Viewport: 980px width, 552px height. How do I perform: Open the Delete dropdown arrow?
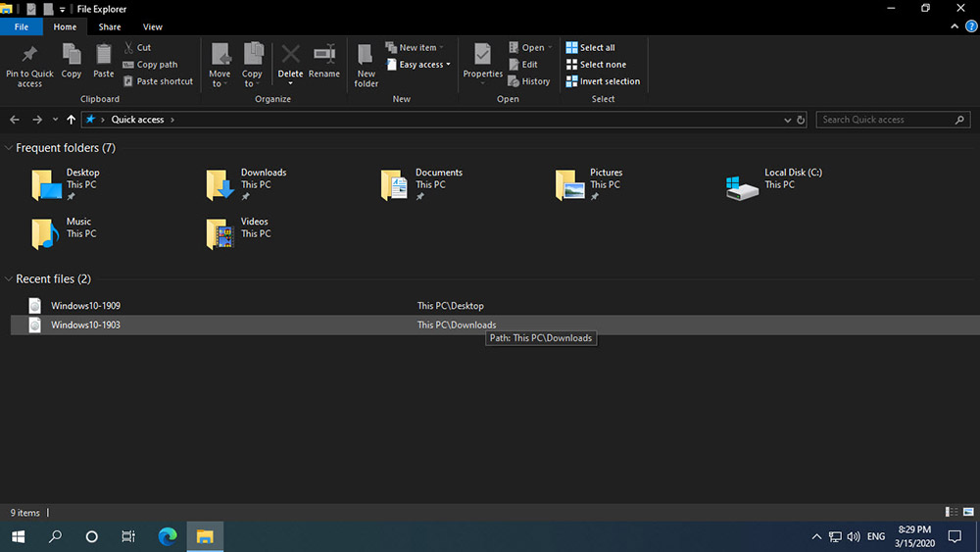(290, 83)
